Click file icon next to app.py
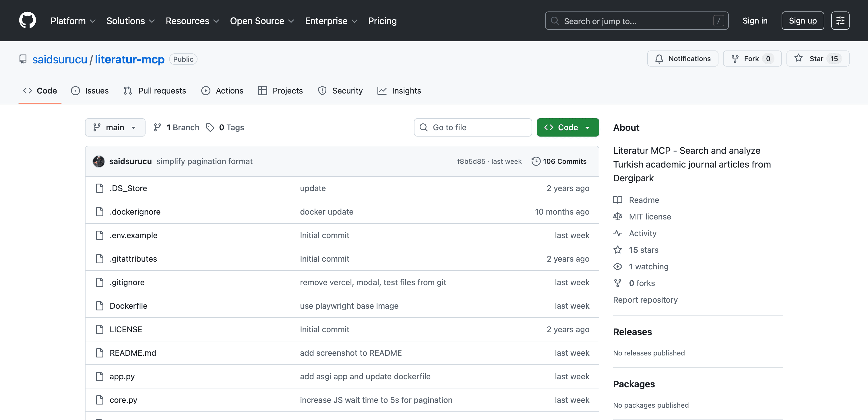868x420 pixels. pyautogui.click(x=99, y=376)
